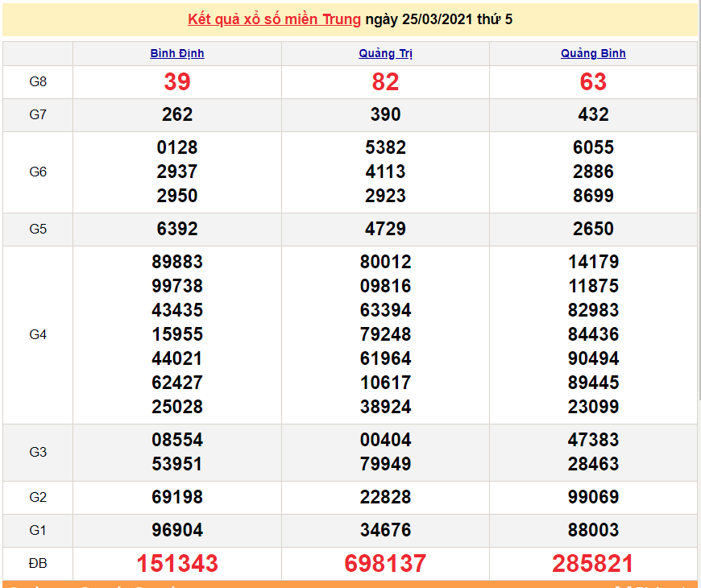Click the G8 row label
This screenshot has width=701, height=588.
point(38,81)
